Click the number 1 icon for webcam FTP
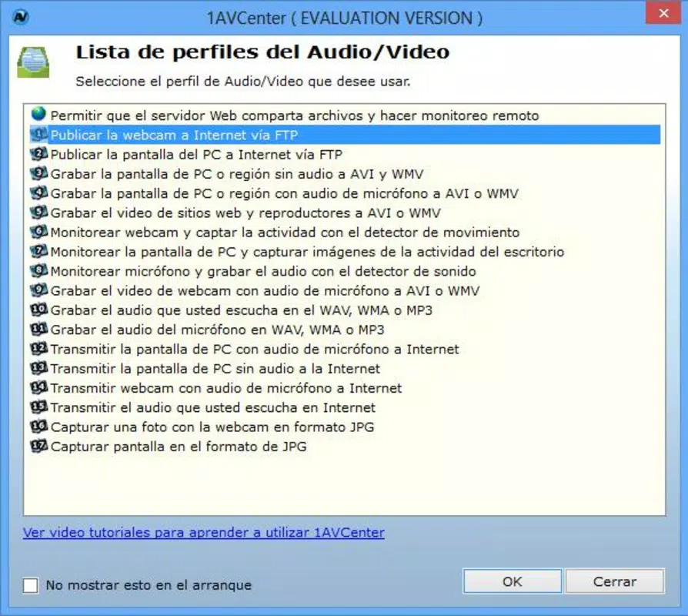 tap(38, 134)
